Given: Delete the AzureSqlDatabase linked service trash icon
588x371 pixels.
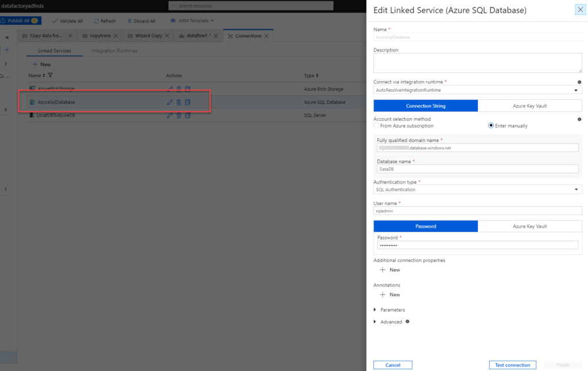Looking at the screenshot, I should pos(179,102).
